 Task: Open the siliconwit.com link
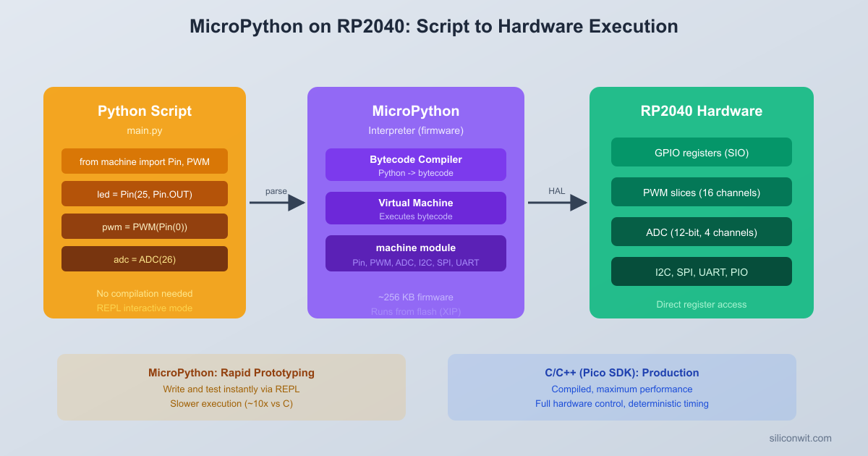[800, 438]
